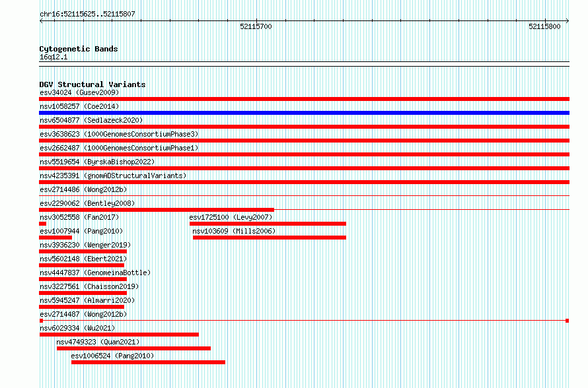Click esv1007944 (Pang2010) label

[81, 231]
